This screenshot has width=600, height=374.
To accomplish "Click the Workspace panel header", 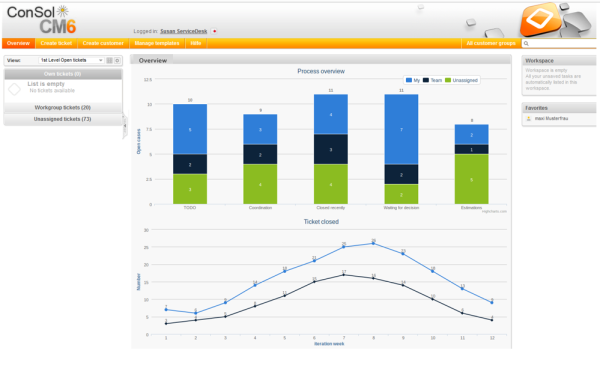I will pyautogui.click(x=559, y=60).
